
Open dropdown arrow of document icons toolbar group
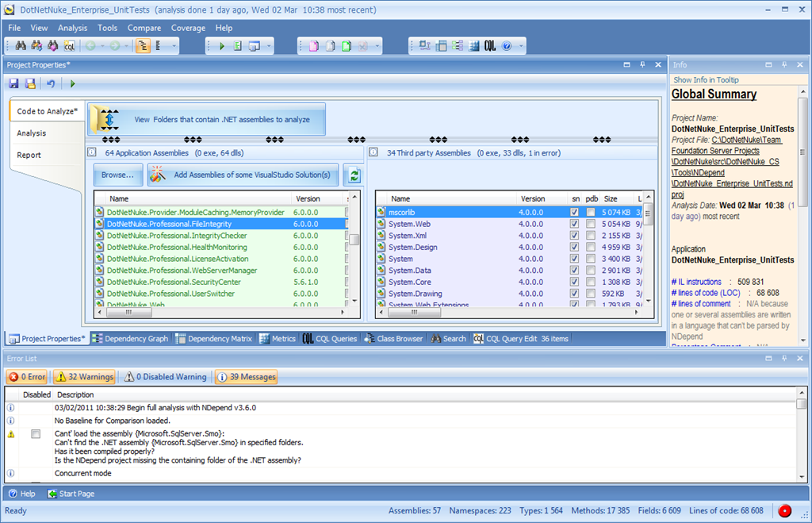[x=377, y=46]
